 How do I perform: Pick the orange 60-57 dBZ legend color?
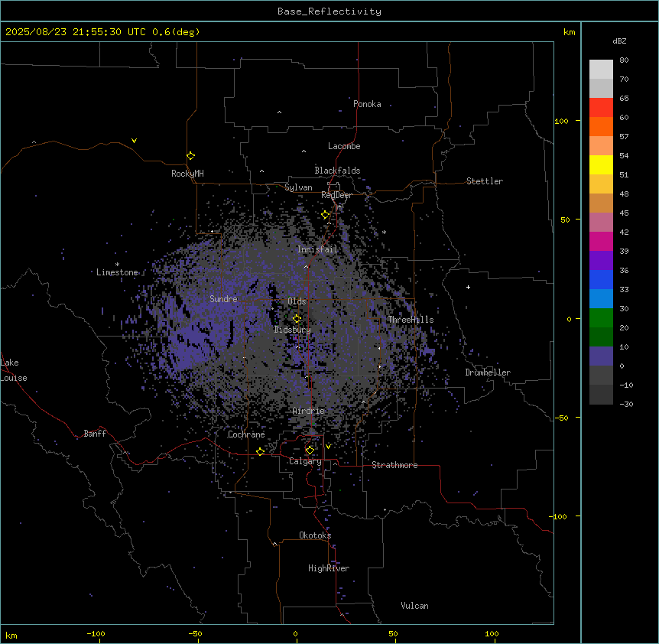[x=601, y=126]
